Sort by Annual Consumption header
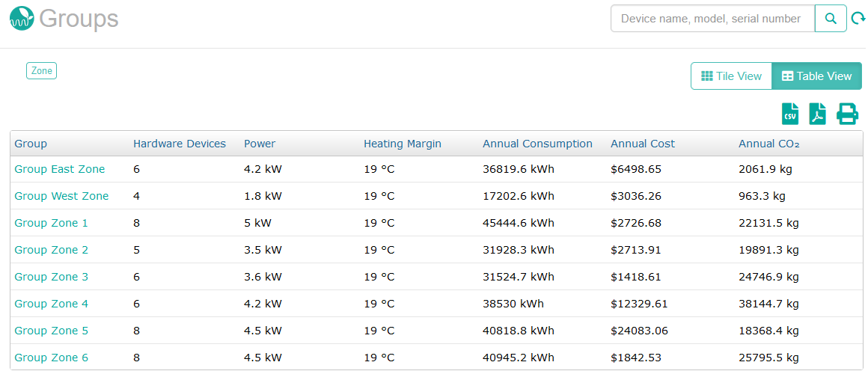This screenshot has height=374, width=868. click(x=537, y=144)
